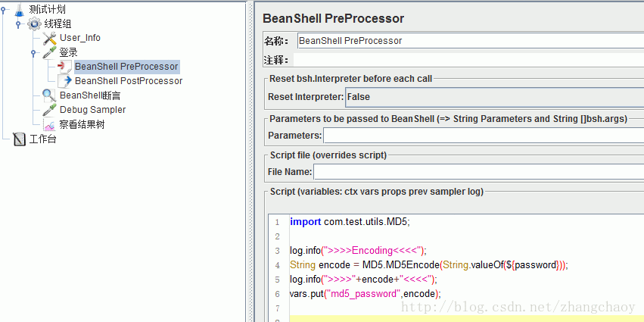Click the flask icon for 测试计划
The width and height of the screenshot is (644, 322).
(x=19, y=9)
